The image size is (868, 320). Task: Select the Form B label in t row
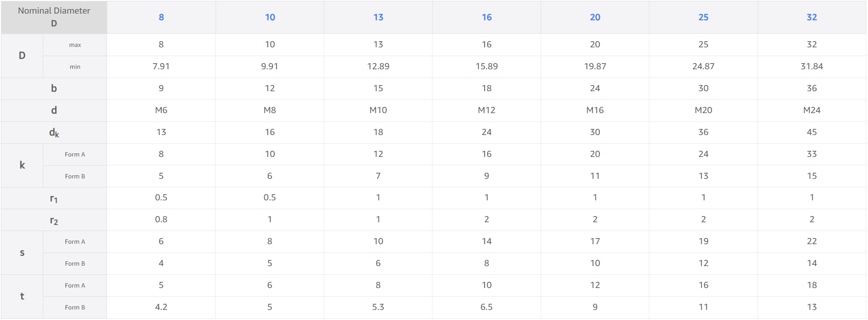pyautogui.click(x=75, y=307)
